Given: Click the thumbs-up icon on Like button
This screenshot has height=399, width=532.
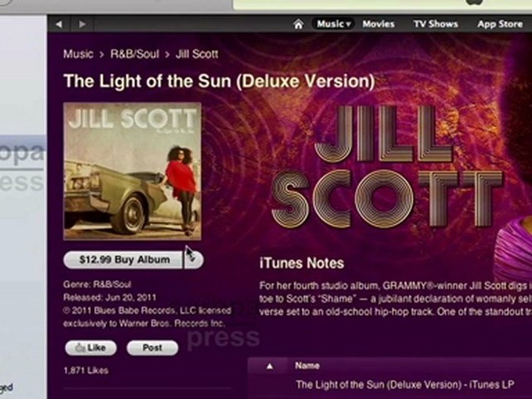Looking at the screenshot, I should [80, 348].
